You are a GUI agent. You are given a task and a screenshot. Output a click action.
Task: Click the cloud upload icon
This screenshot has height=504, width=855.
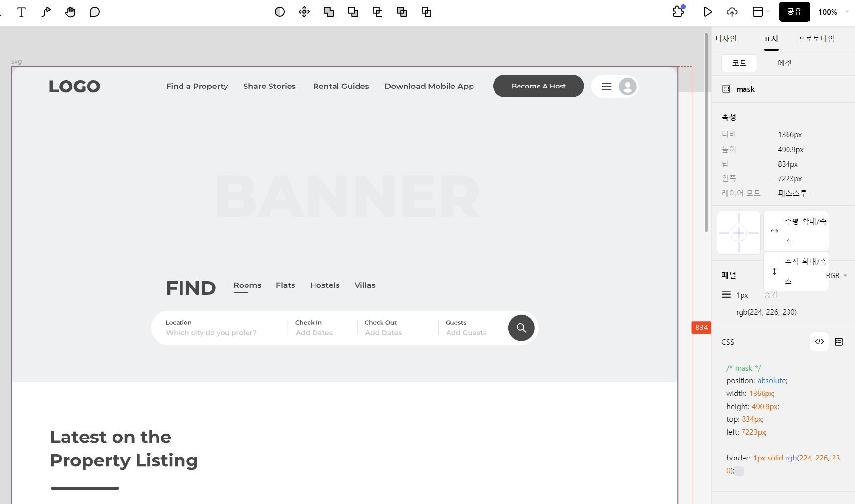(732, 12)
